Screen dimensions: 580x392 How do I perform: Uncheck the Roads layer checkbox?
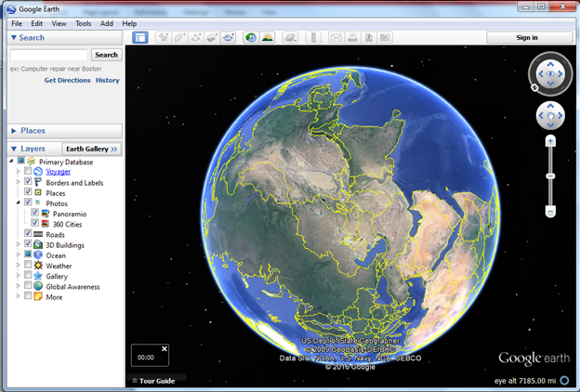[28, 233]
